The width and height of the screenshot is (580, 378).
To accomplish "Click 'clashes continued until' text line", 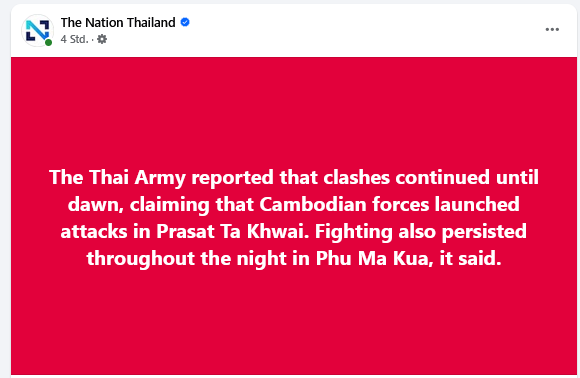I will [x=431, y=177].
